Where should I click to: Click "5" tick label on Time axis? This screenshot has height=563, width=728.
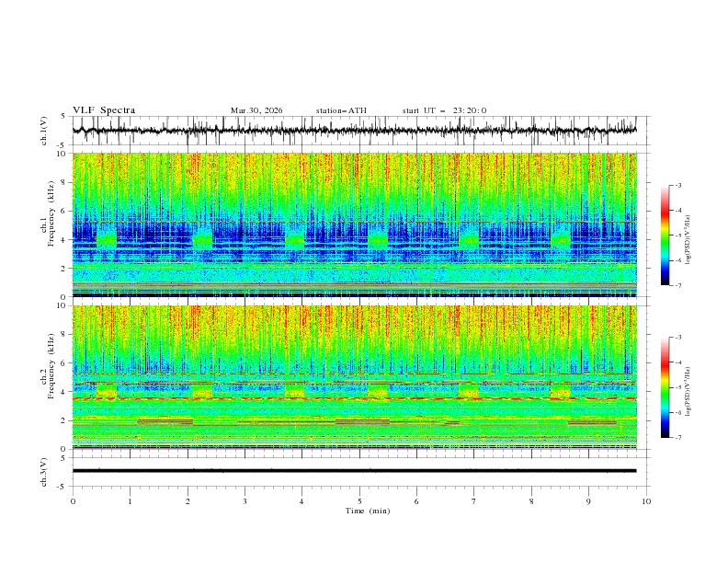(x=359, y=501)
